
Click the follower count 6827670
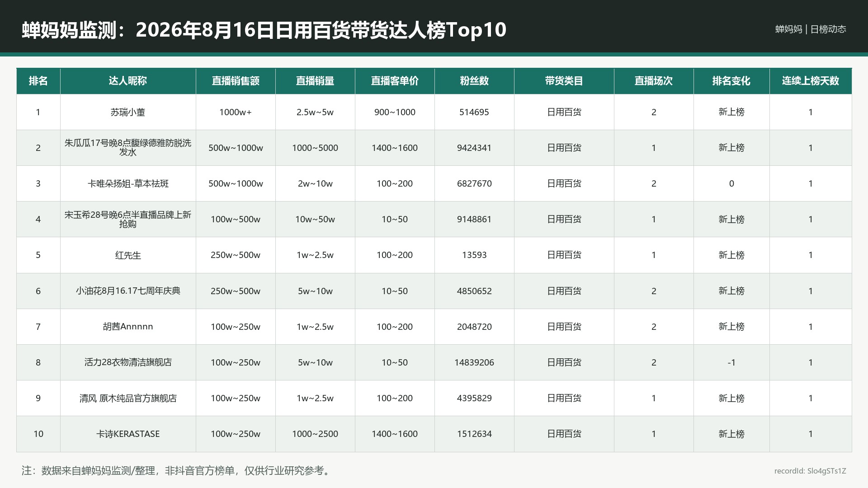[474, 183]
